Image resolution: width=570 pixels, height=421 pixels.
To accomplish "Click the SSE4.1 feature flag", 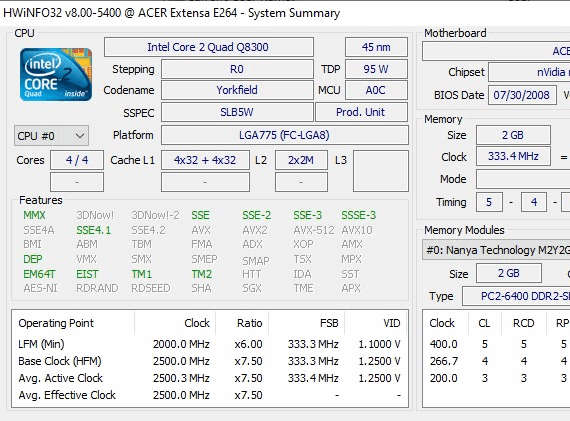I will pos(93,230).
